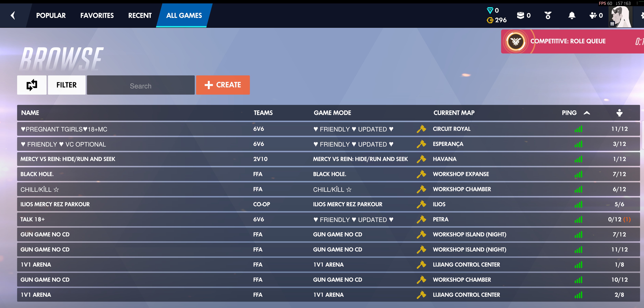The height and width of the screenshot is (308, 644).
Task: Open the challenges medal icon
Action: point(548,16)
